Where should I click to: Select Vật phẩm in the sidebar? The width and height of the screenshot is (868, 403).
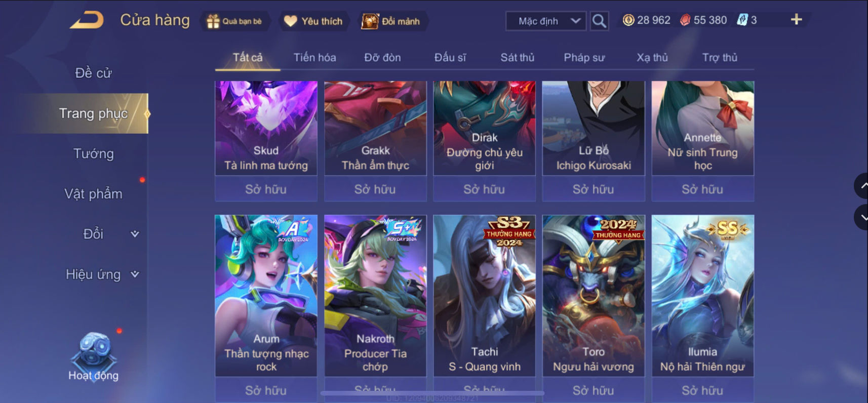click(x=94, y=194)
